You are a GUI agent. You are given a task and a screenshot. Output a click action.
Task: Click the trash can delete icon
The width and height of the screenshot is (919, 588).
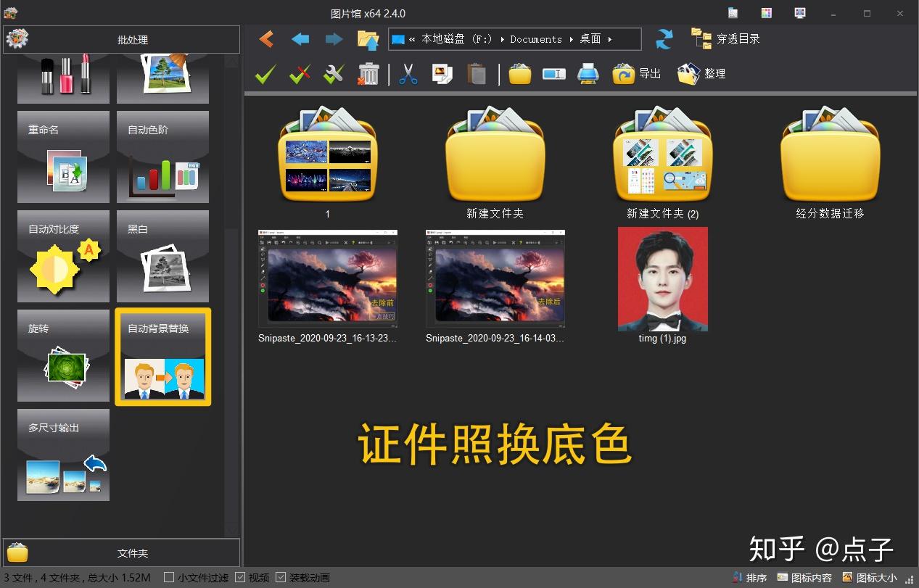pos(368,74)
